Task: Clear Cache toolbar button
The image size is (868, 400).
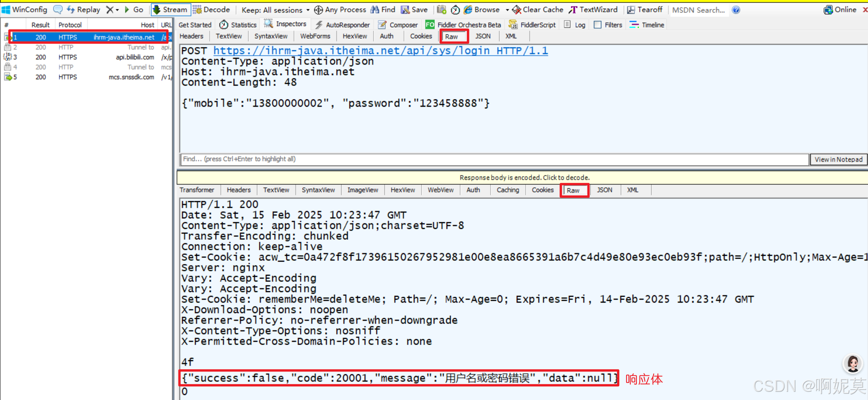Action: click(538, 10)
